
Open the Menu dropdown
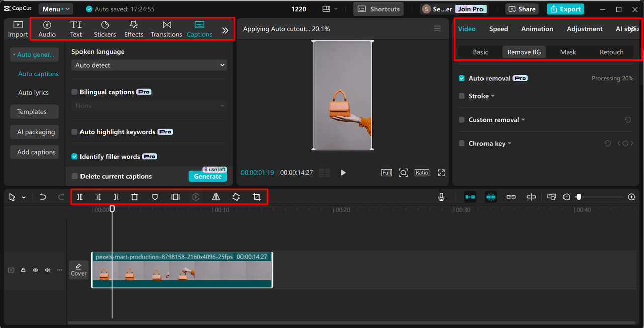[x=55, y=9]
